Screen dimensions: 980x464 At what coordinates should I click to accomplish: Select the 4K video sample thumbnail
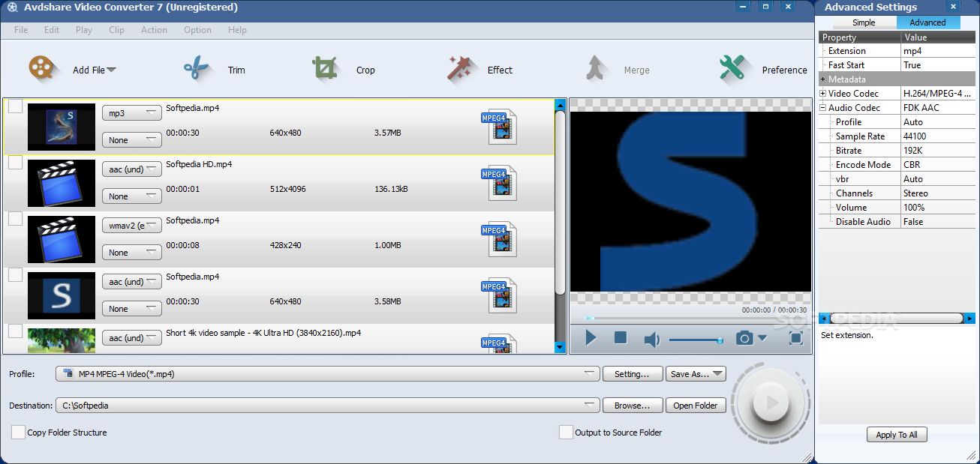[62, 340]
